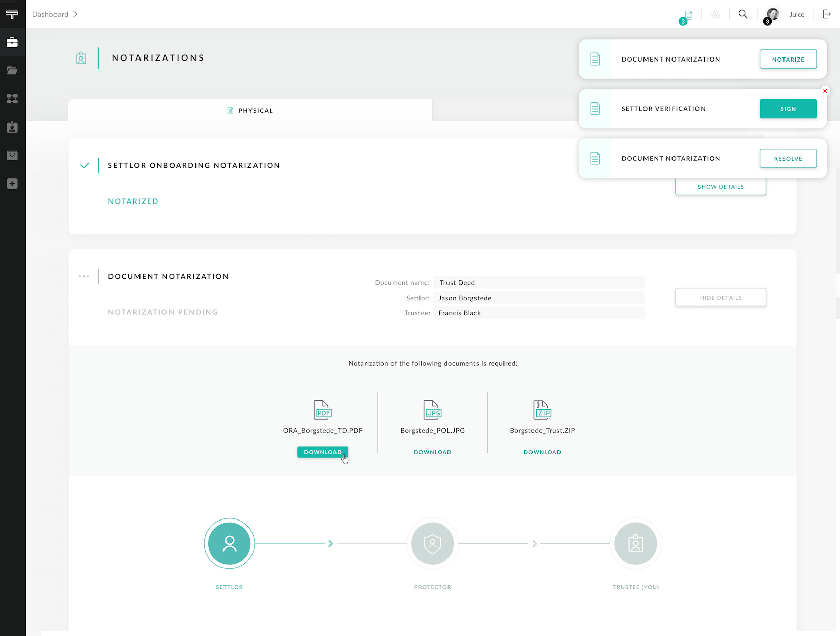The height and width of the screenshot is (636, 840).
Task: Click the Notarize button
Action: (788, 59)
